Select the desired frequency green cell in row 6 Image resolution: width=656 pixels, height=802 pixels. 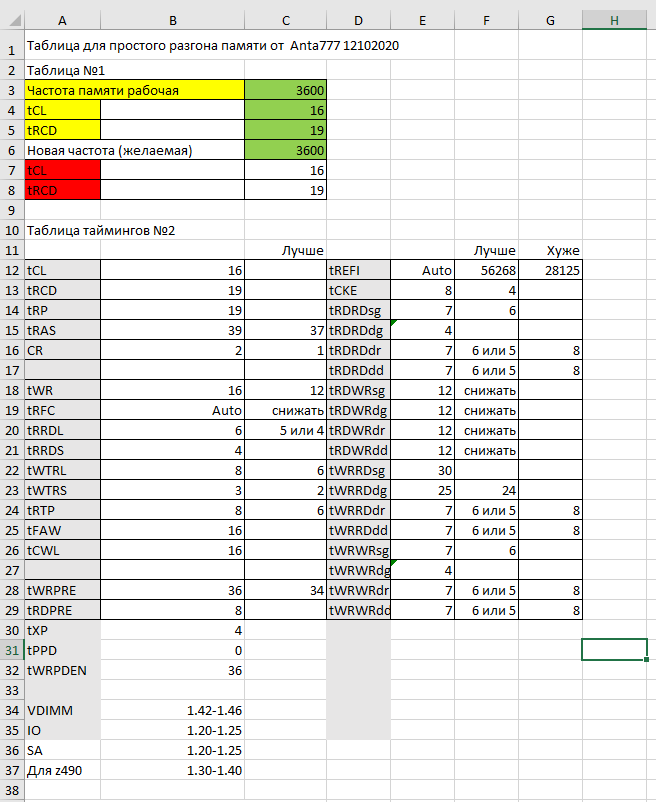click(285, 150)
